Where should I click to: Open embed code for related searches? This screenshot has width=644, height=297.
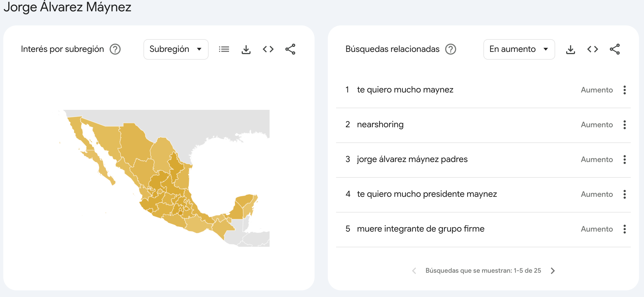(592, 49)
